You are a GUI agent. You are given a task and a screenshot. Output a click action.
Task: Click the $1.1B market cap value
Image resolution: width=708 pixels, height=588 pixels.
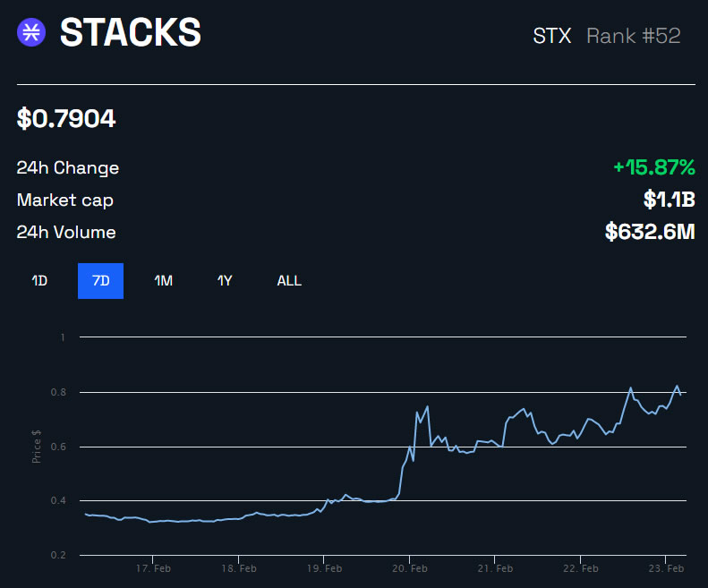coord(669,200)
